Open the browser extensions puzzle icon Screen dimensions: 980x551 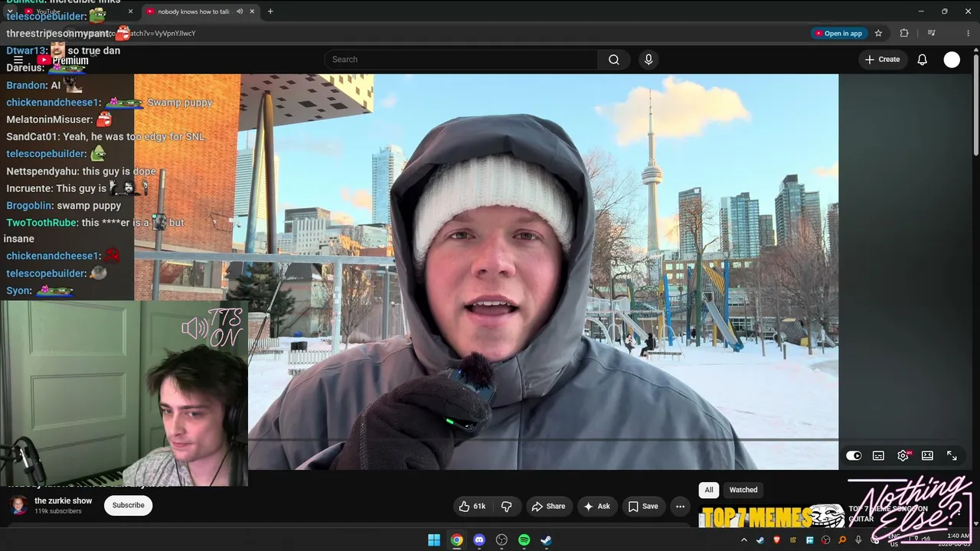click(904, 34)
